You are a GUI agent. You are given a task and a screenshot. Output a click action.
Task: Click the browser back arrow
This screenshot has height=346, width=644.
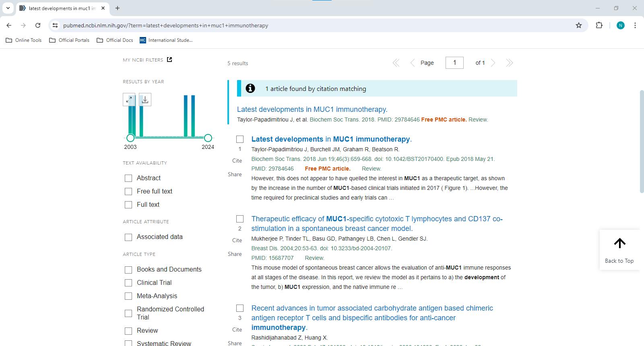(x=9, y=25)
